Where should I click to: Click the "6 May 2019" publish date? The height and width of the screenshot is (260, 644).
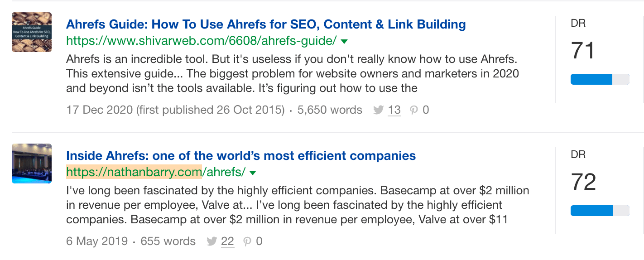(97, 241)
